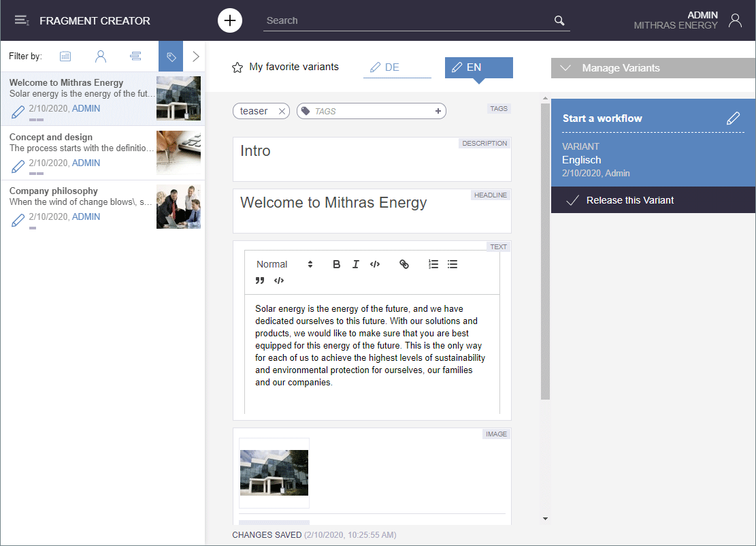The image size is (756, 546).
Task: Switch to the DE variant tab
Action: tap(397, 67)
